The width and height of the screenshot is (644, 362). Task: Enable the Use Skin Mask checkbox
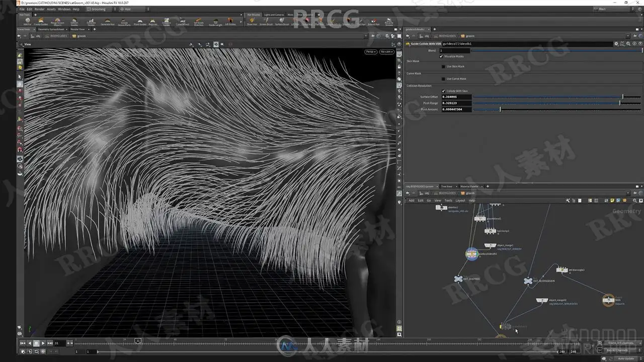pos(443,66)
